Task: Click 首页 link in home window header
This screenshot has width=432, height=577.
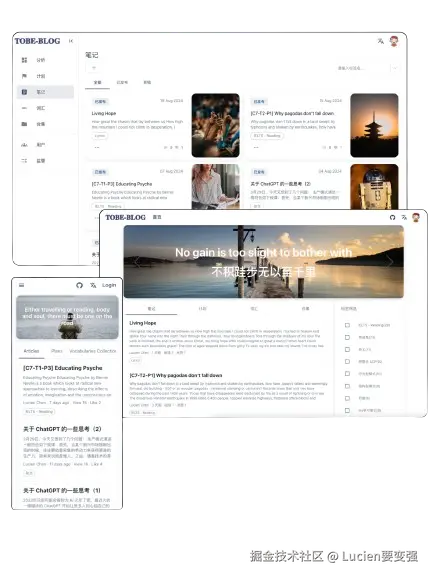Action: [x=157, y=217]
